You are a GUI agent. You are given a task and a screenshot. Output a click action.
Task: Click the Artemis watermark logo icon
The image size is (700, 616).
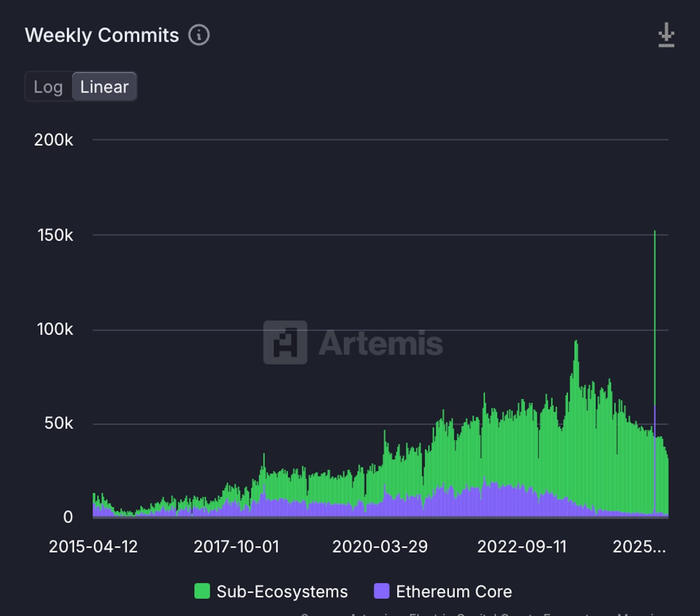pos(285,342)
